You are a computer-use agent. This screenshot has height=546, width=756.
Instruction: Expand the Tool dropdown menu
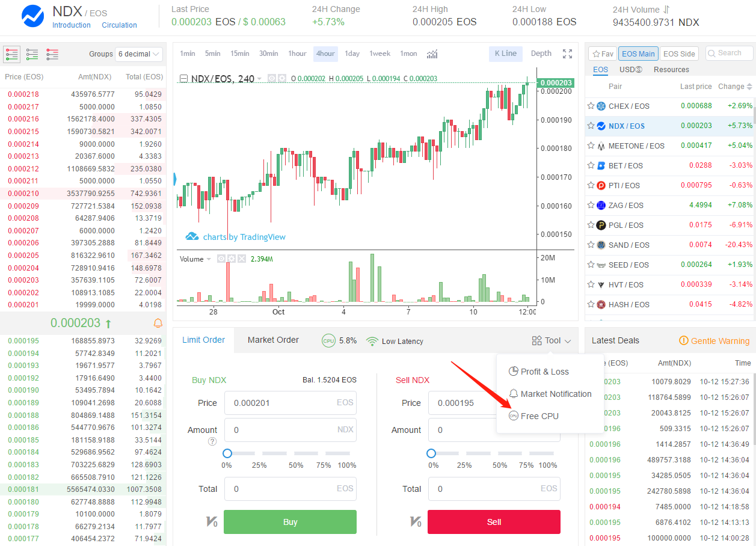pos(552,340)
